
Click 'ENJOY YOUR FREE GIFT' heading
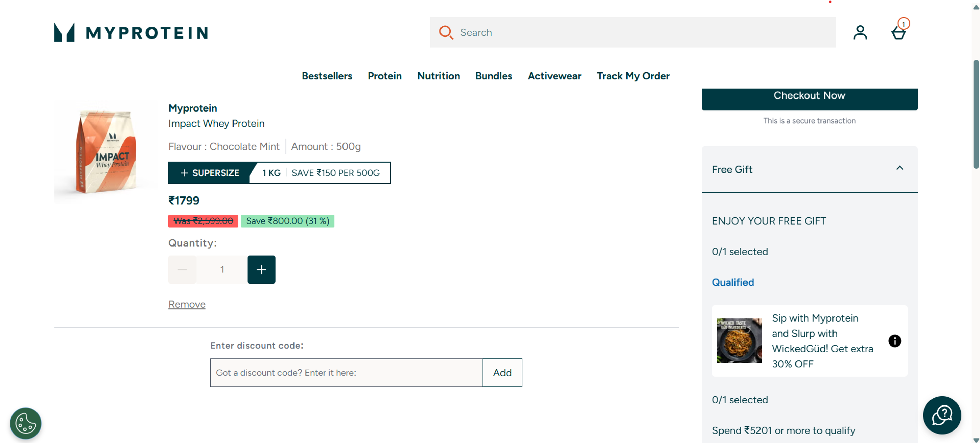(x=768, y=221)
